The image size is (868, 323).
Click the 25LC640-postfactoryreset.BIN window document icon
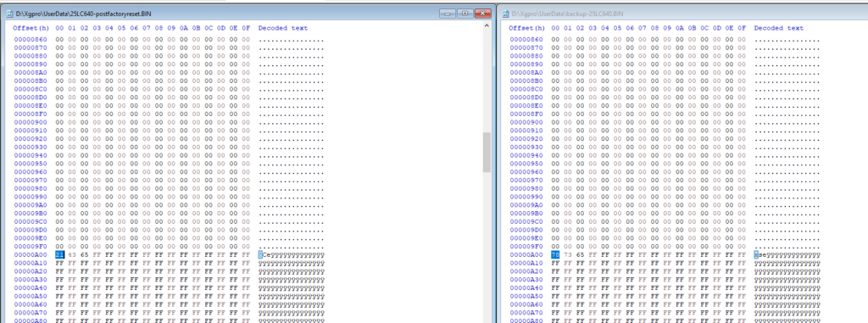click(x=10, y=14)
